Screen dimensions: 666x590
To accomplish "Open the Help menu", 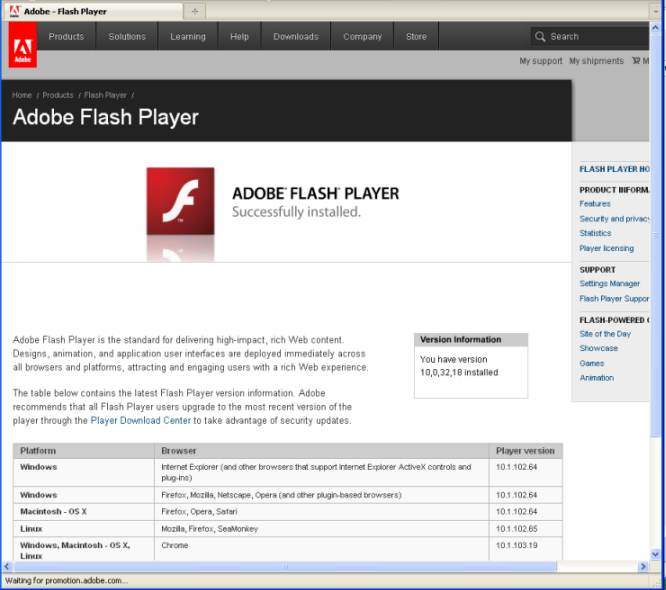I will 240,37.
